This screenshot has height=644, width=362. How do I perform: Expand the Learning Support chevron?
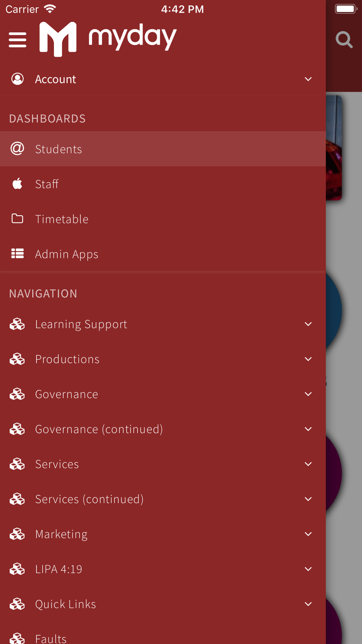click(x=308, y=324)
